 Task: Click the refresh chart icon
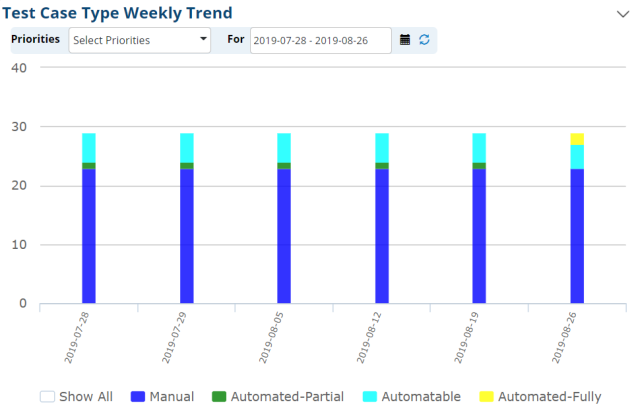(x=424, y=40)
